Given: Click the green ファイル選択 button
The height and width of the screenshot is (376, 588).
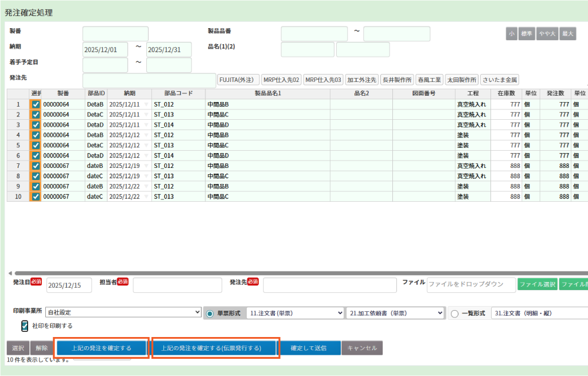Looking at the screenshot, I should point(538,284).
